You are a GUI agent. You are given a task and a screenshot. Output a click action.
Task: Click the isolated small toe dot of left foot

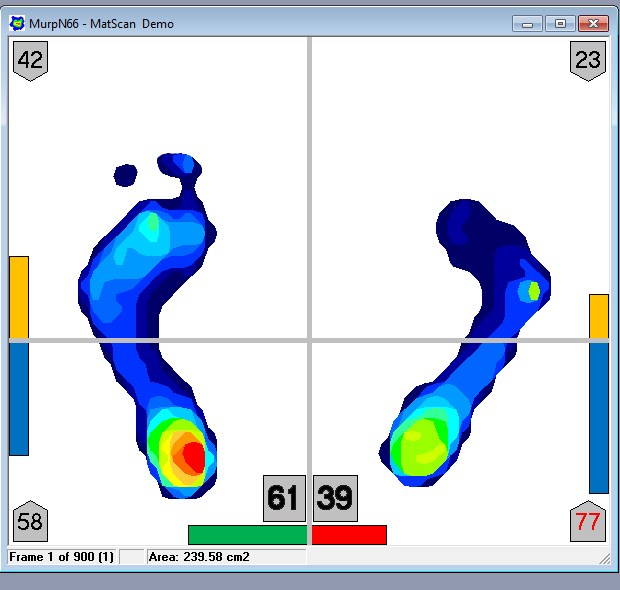coord(125,175)
